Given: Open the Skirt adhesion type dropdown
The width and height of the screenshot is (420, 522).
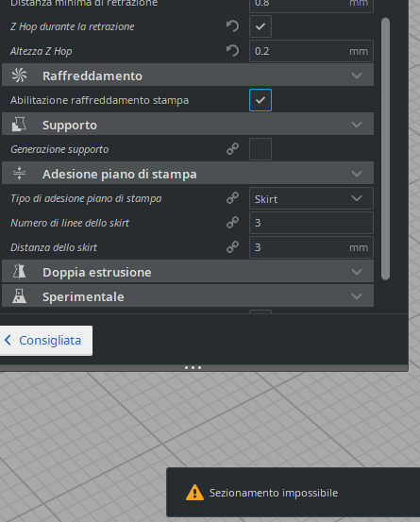Looking at the screenshot, I should pyautogui.click(x=311, y=198).
